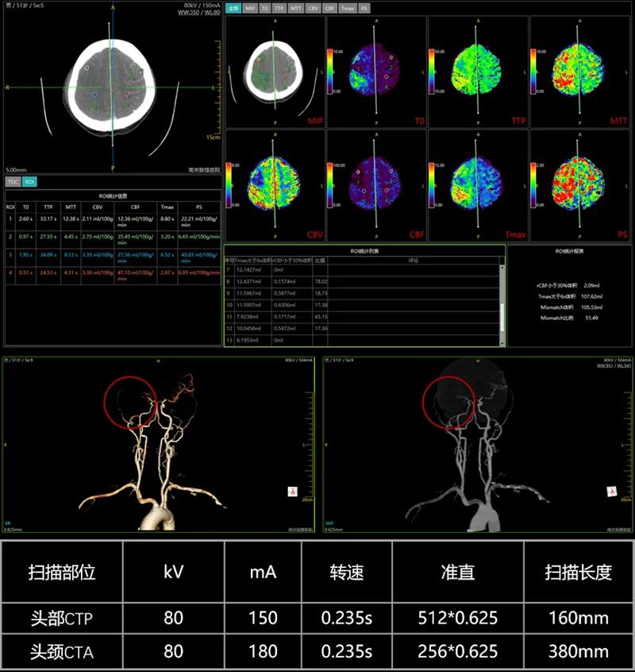This screenshot has height=672, width=635.
Task: Select the 全部 (all) view tab
Action: pos(233,8)
